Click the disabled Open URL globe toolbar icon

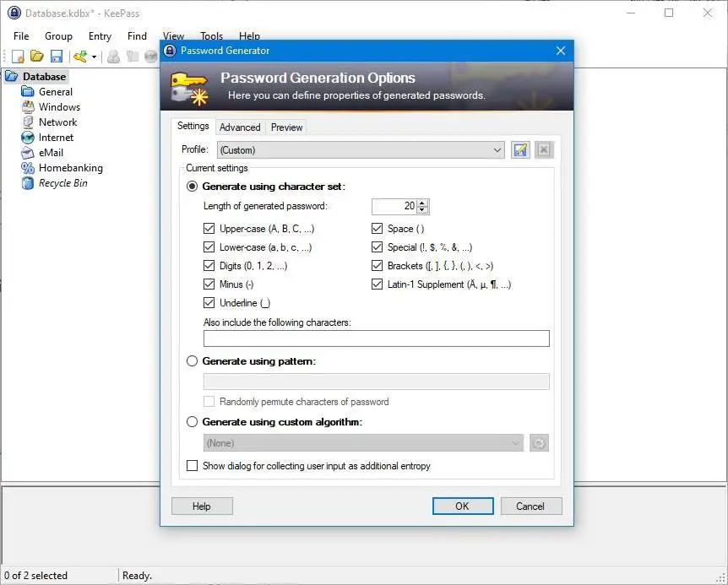[151, 57]
